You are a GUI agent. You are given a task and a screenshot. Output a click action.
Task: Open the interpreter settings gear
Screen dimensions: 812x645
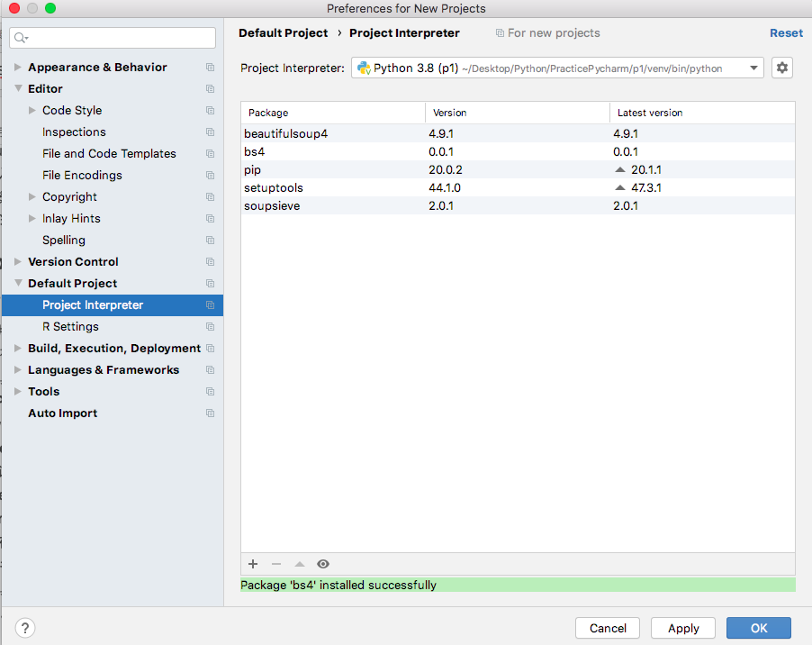click(x=782, y=68)
